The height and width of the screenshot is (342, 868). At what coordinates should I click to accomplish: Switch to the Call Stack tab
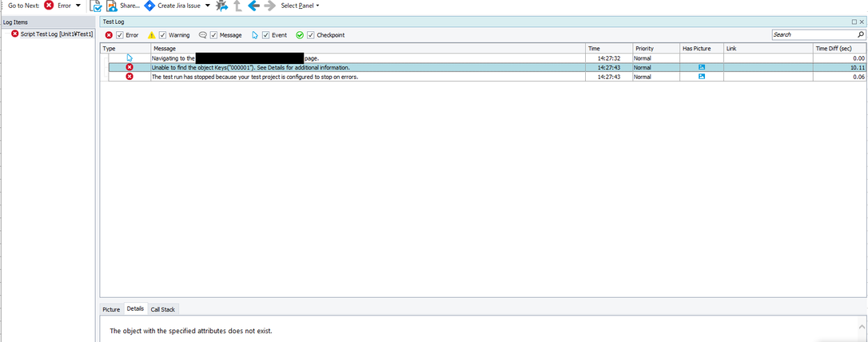163,309
